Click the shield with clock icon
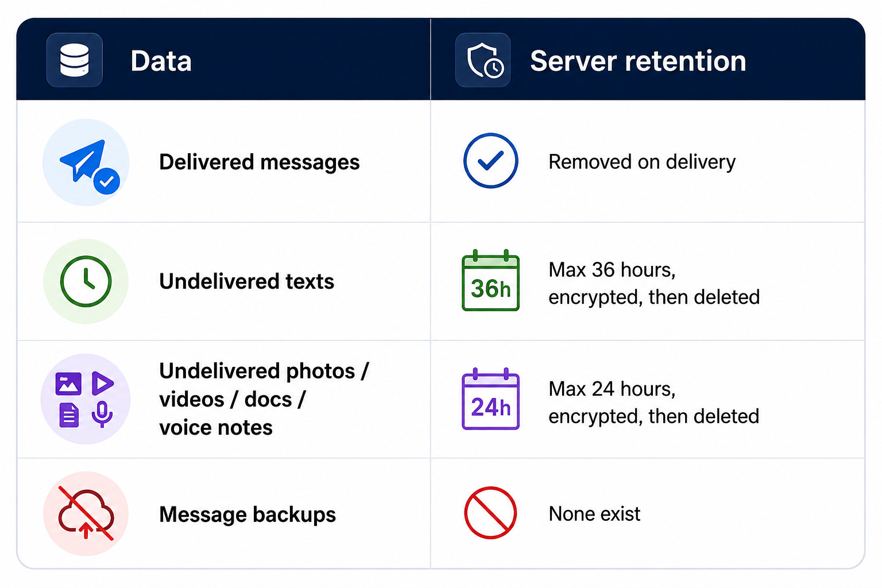 coord(483,60)
